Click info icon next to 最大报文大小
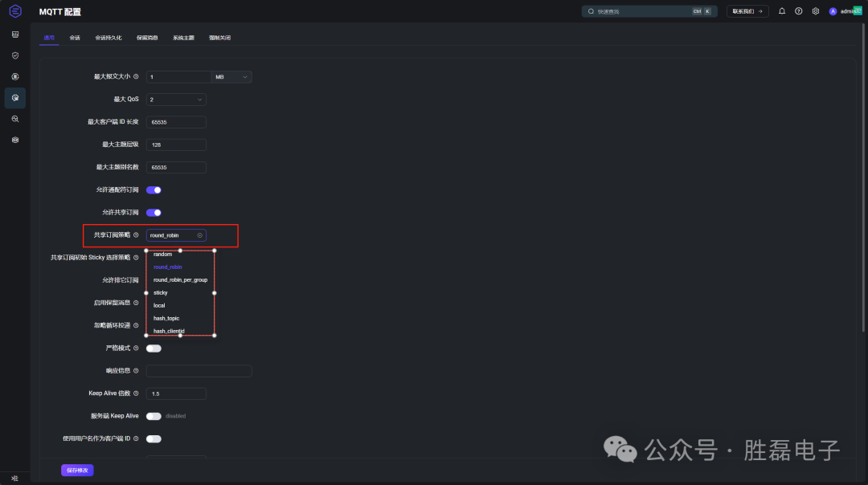The image size is (868, 485). (x=136, y=77)
